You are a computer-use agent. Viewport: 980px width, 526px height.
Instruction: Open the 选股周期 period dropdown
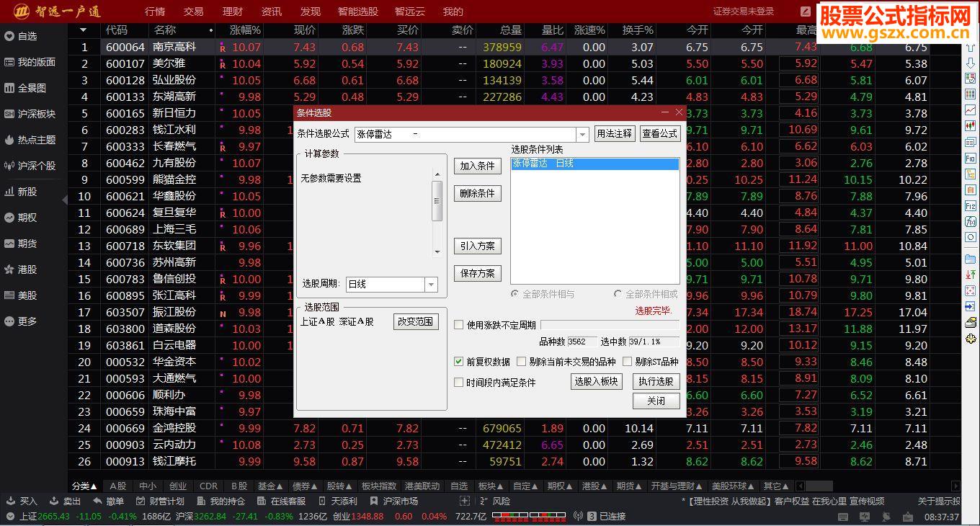click(x=431, y=285)
